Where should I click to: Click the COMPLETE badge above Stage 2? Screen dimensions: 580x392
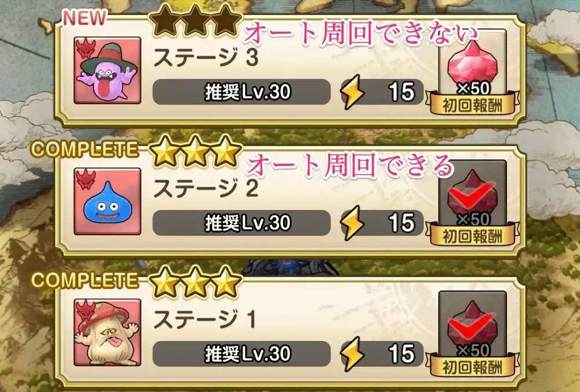[85, 149]
